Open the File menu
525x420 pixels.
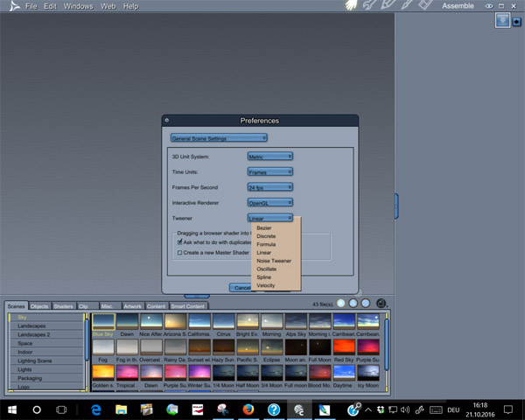coord(31,6)
